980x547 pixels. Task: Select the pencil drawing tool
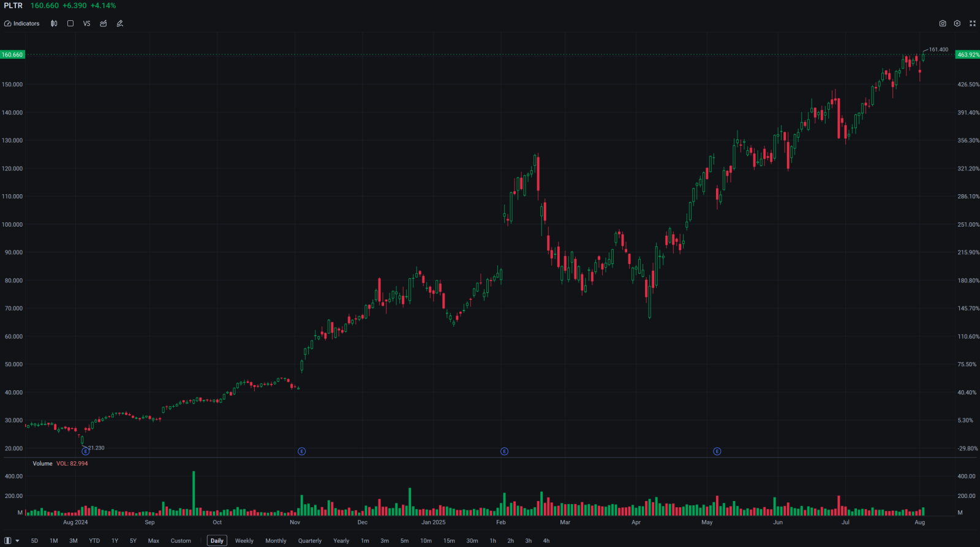tap(120, 23)
